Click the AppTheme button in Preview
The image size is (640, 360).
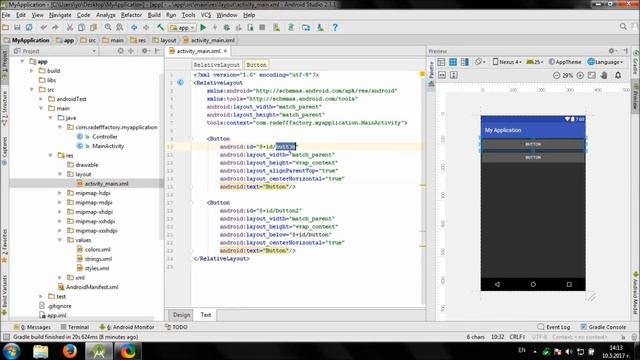(x=565, y=62)
